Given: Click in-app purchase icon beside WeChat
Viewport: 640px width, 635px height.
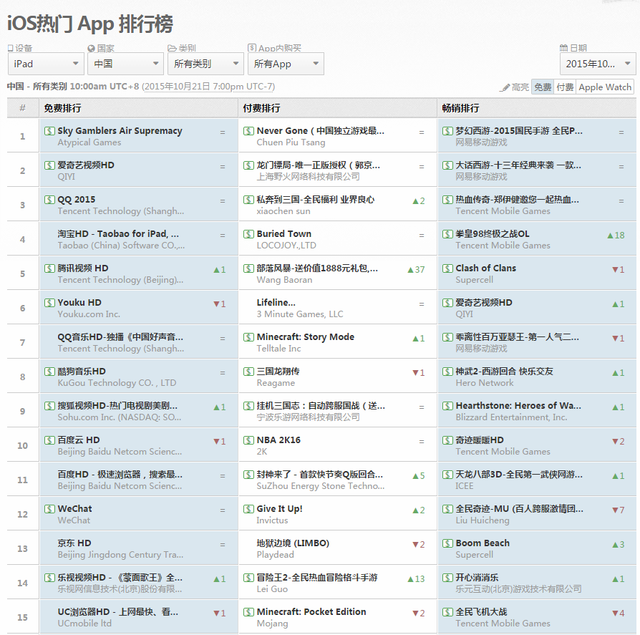Looking at the screenshot, I should [49, 509].
